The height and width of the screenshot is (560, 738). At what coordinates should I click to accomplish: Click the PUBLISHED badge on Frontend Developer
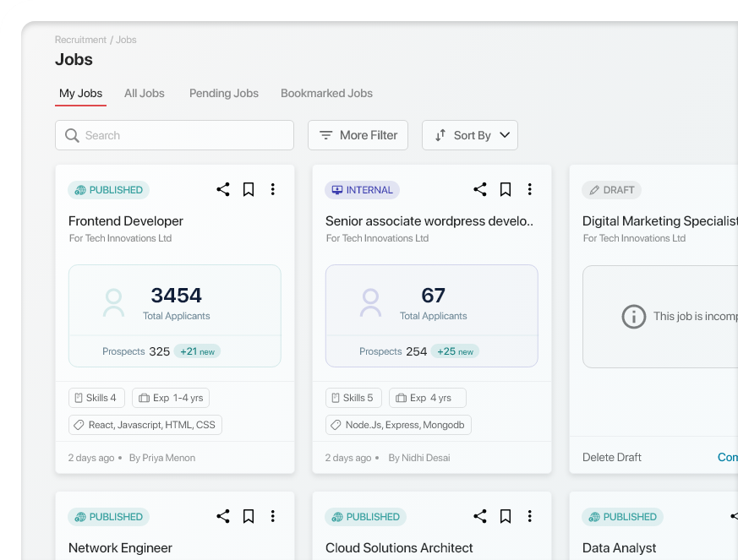click(x=109, y=190)
